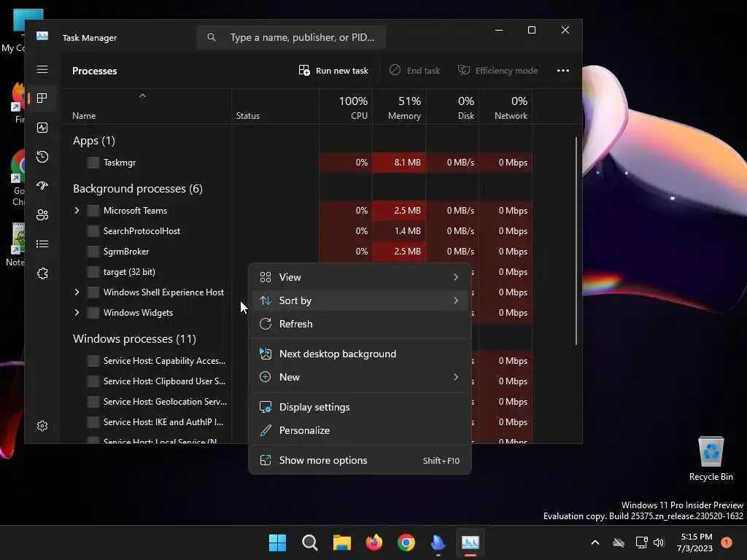Click the process list vertical scrollbar

coord(576,241)
